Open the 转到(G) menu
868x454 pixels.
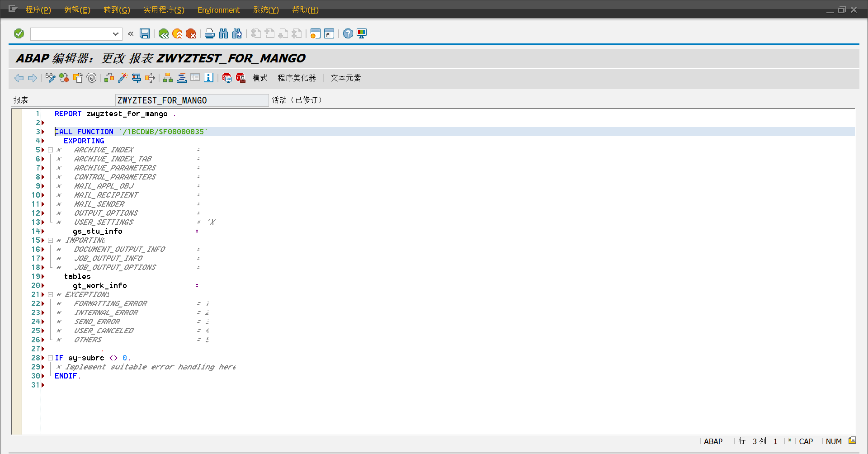(x=117, y=9)
